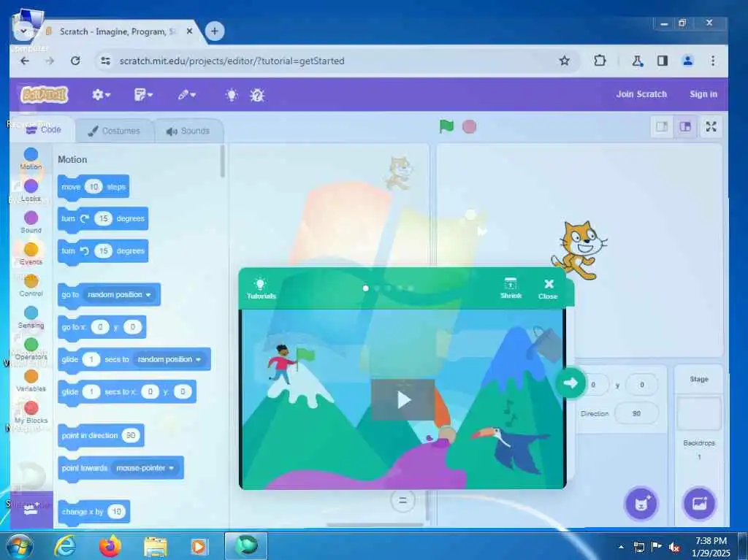Click the Tutorials lightbulb in menu bar
Screen dimensions: 748x560
[232, 94]
